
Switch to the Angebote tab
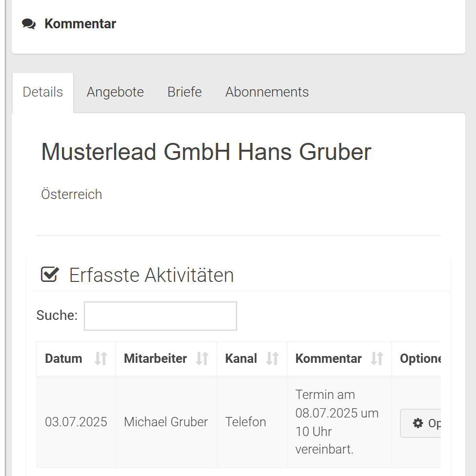pos(115,92)
